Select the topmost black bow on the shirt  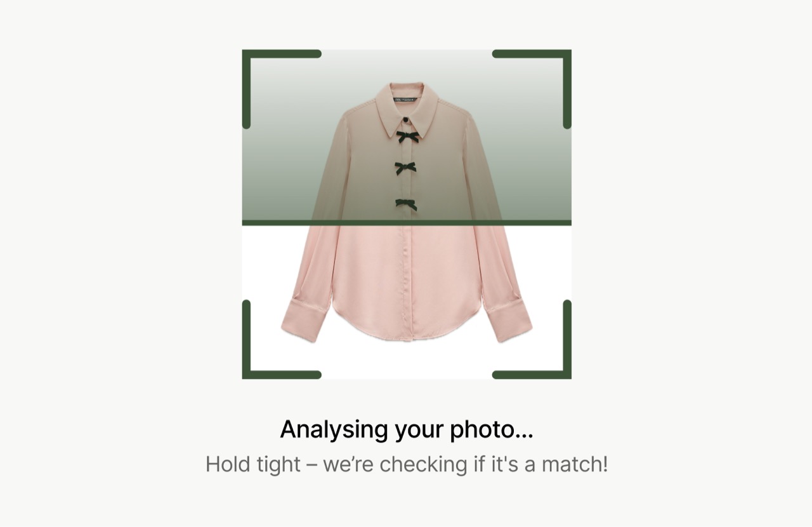pyautogui.click(x=407, y=136)
